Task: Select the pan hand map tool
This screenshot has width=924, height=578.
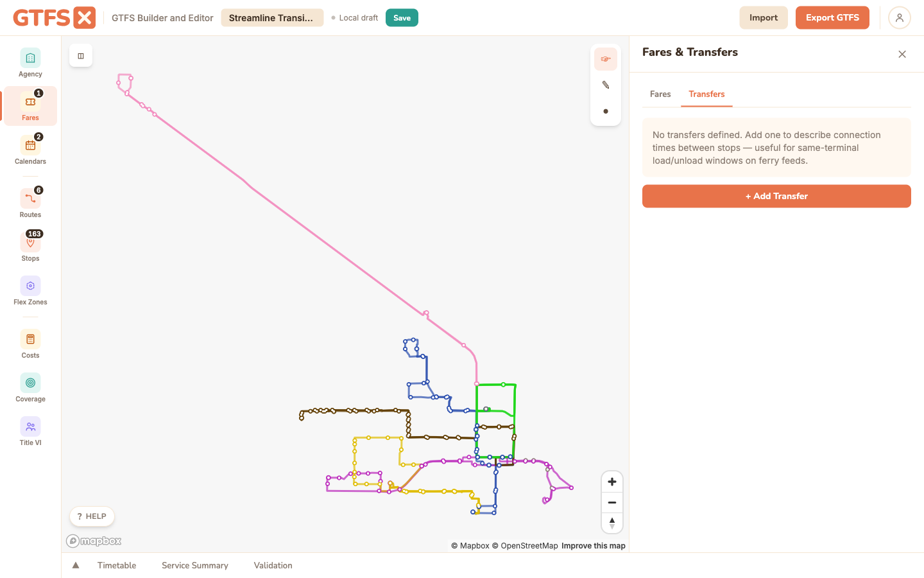Action: click(606, 59)
